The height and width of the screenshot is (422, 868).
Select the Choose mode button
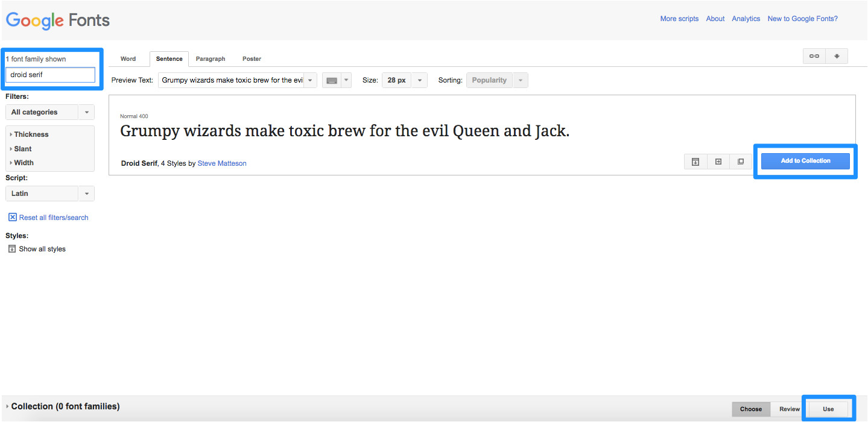[x=750, y=409]
